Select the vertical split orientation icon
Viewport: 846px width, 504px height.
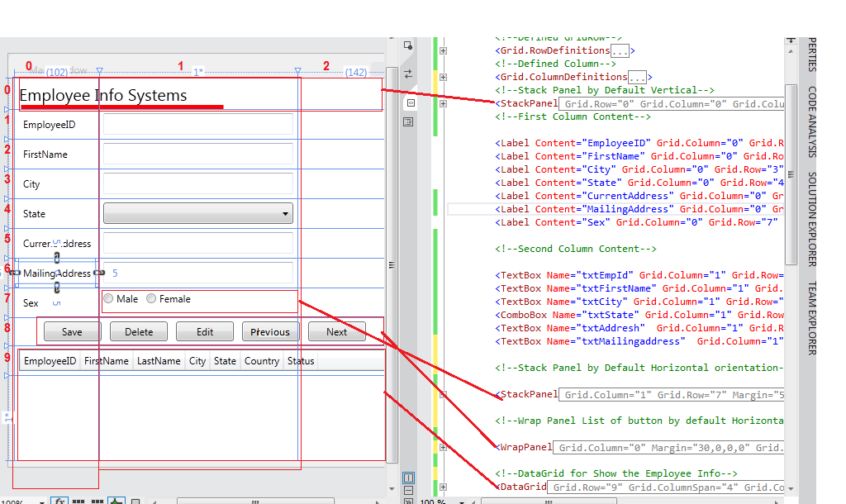tap(408, 478)
